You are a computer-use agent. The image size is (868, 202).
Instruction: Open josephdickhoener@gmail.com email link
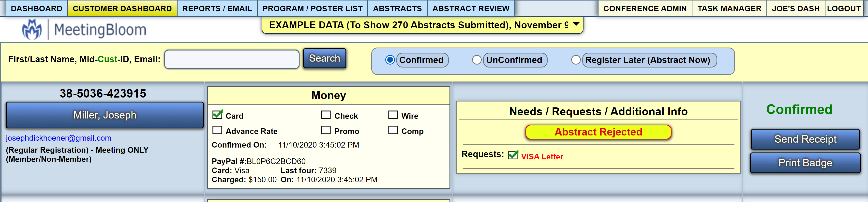(x=59, y=138)
